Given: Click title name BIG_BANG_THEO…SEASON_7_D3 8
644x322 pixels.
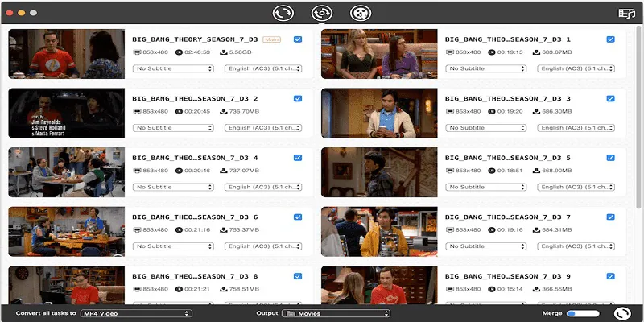Looking at the screenshot, I should tap(195, 276).
